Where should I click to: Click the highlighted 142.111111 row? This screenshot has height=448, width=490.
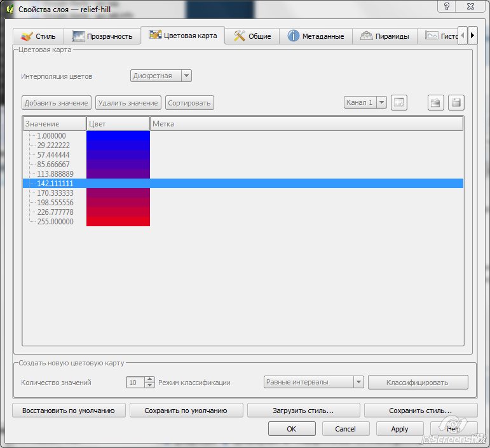point(243,184)
